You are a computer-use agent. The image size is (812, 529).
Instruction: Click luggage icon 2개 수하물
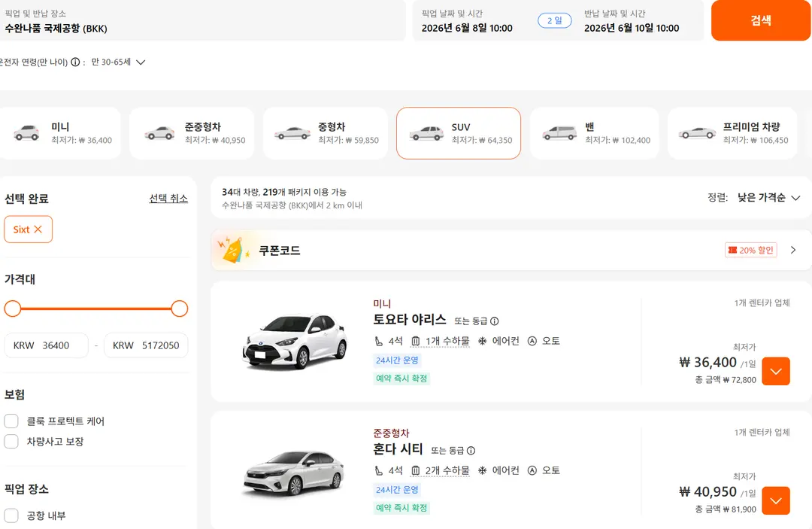(x=415, y=470)
